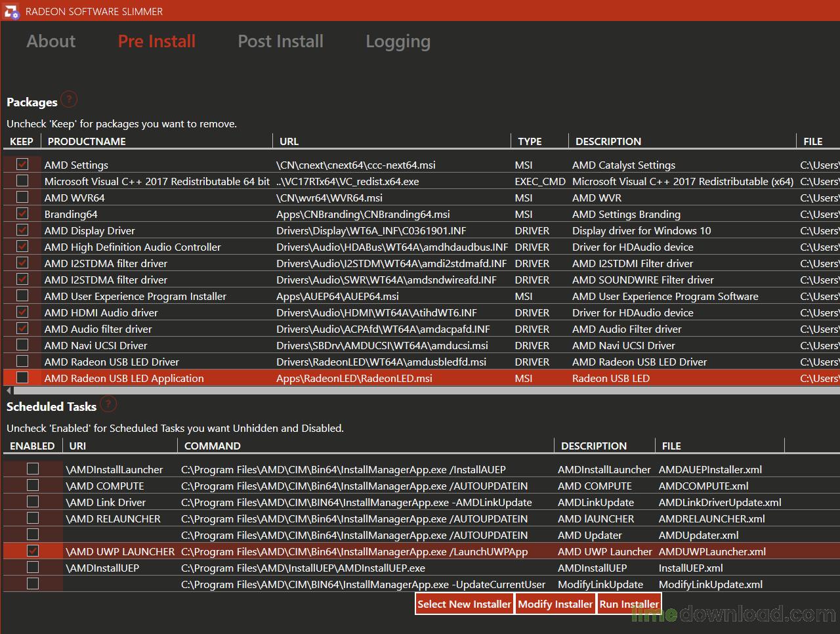Uncheck Keep for AMD Settings
This screenshot has width=840, height=634.
(x=22, y=164)
